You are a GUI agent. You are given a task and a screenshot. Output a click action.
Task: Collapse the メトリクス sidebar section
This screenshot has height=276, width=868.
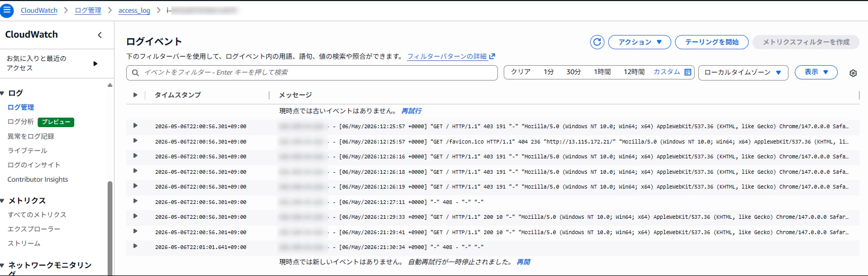(3, 201)
